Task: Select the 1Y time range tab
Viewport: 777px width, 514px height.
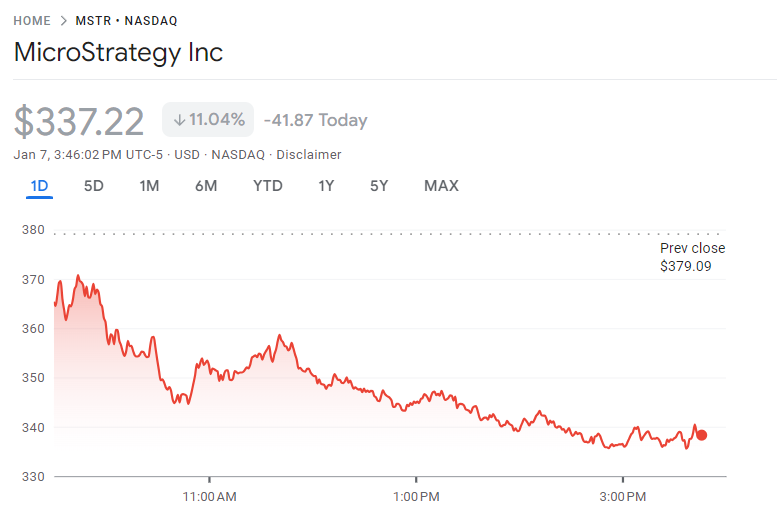Action: point(326,186)
